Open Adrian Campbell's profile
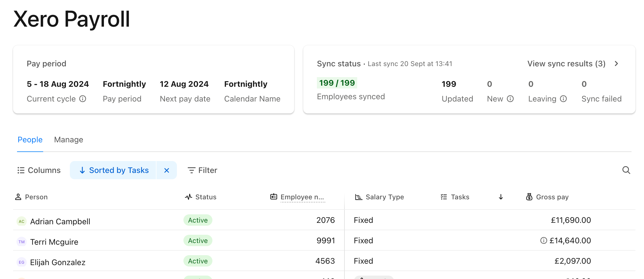The height and width of the screenshot is (279, 644). coord(60,221)
